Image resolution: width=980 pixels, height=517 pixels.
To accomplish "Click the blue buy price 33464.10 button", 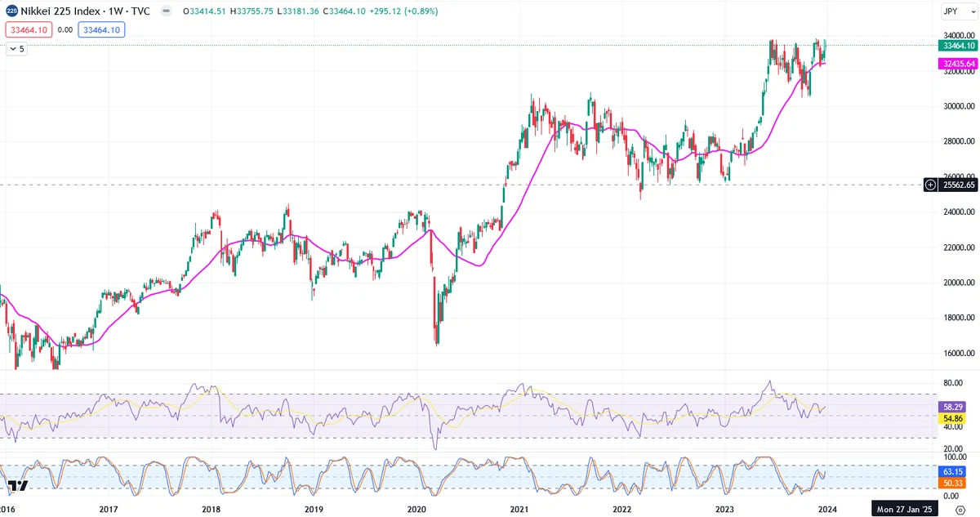I will 101,29.
